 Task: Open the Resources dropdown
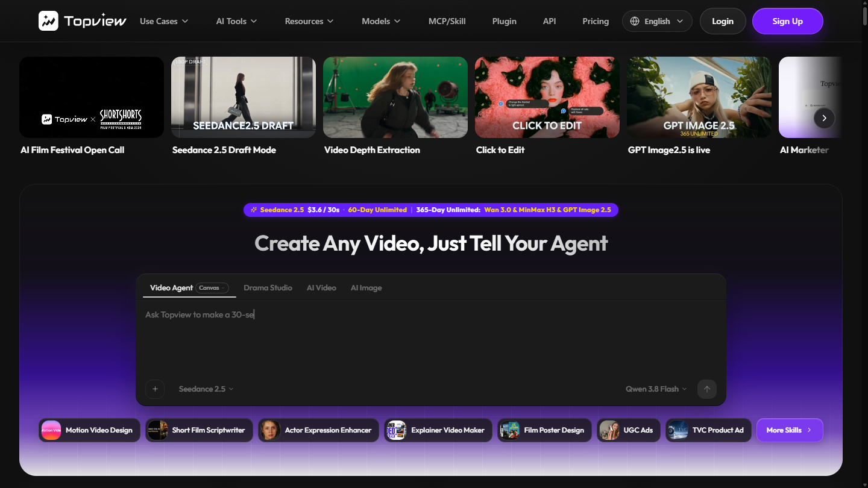tap(309, 21)
